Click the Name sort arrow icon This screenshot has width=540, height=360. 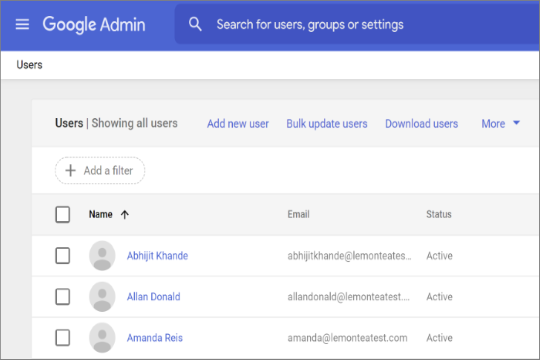[125, 215]
